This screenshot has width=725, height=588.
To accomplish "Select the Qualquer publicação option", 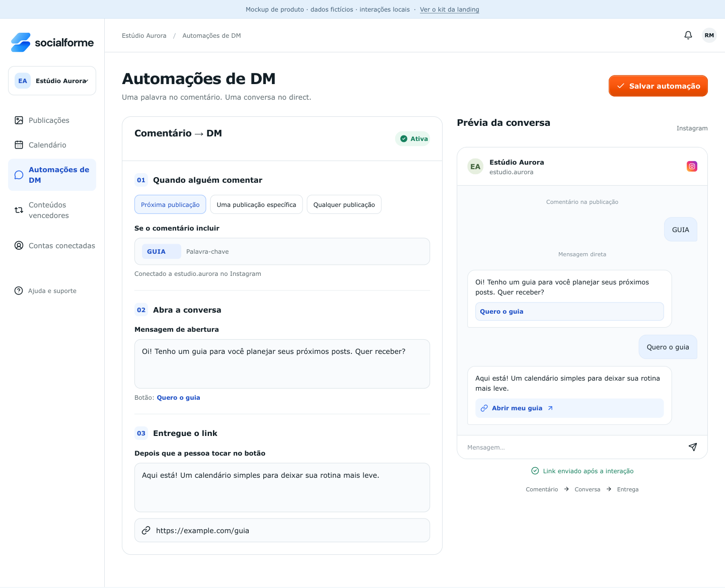I will tap(344, 204).
